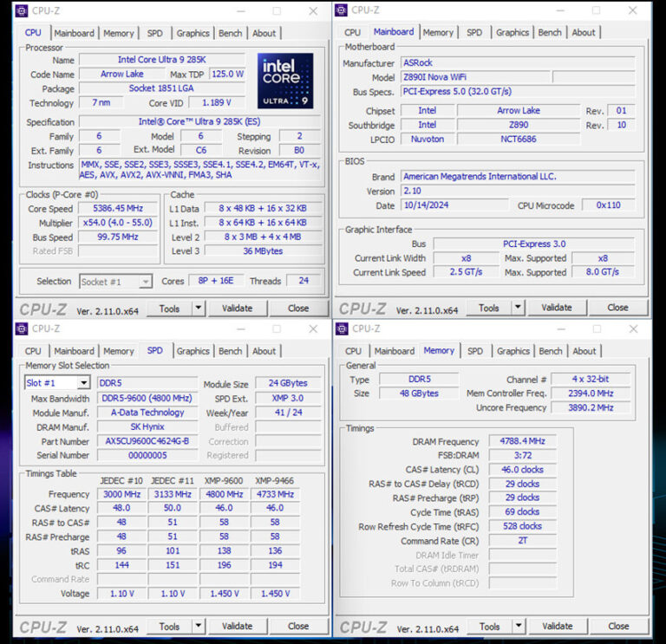This screenshot has height=644, width=666.
Task: Expand the Tools dropdown arrow in the SPD window
Action: click(199, 627)
